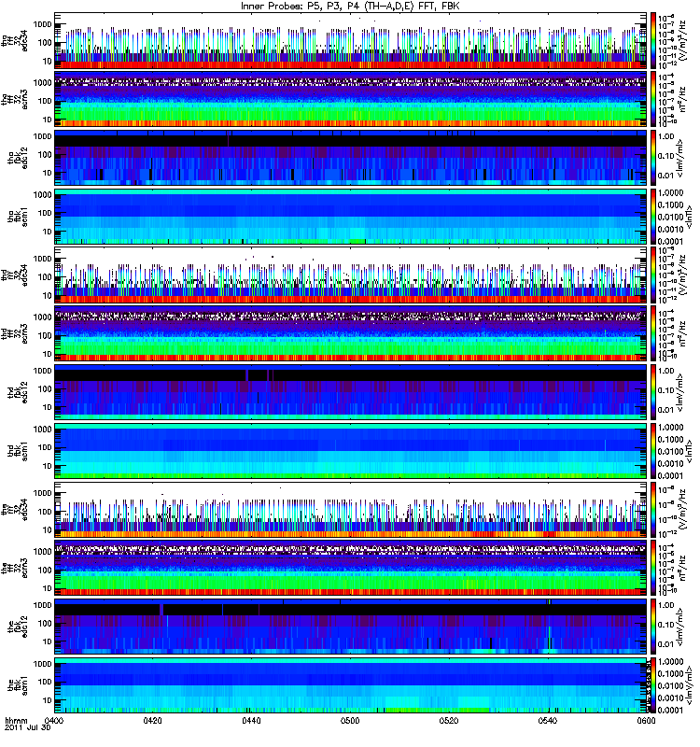Click the 0440 time axis label
The width and height of the screenshot is (700, 747).
pyautogui.click(x=251, y=721)
